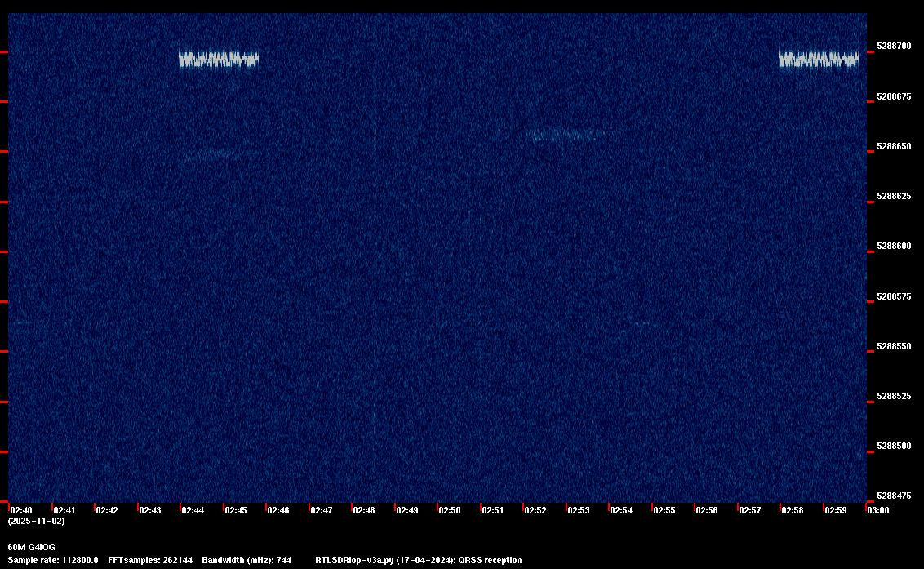Click the 5288625 frequency label
The width and height of the screenshot is (924, 569).
(894, 196)
